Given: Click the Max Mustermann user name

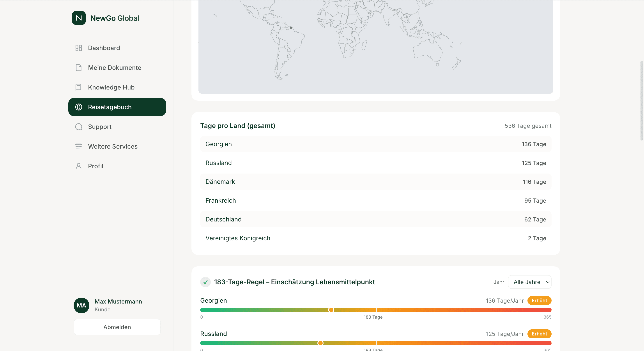Looking at the screenshot, I should pyautogui.click(x=118, y=302).
